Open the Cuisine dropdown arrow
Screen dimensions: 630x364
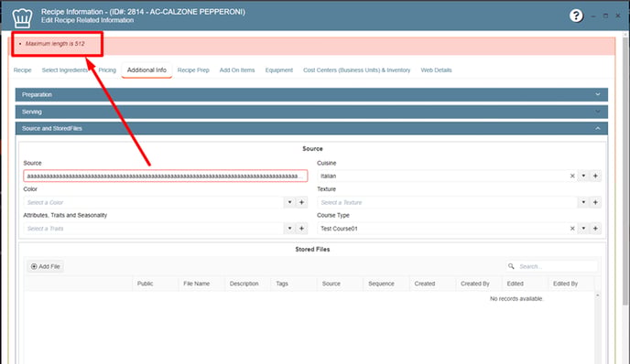583,176
